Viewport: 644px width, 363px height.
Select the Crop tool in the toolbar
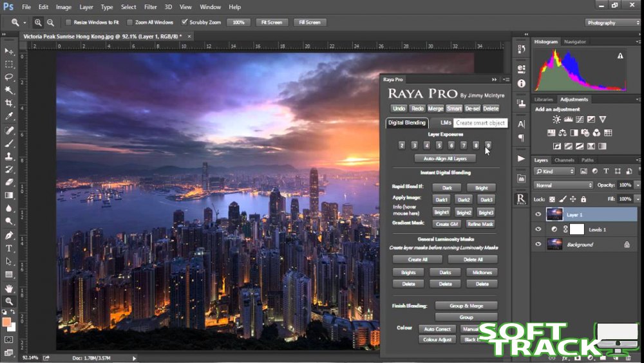click(9, 103)
